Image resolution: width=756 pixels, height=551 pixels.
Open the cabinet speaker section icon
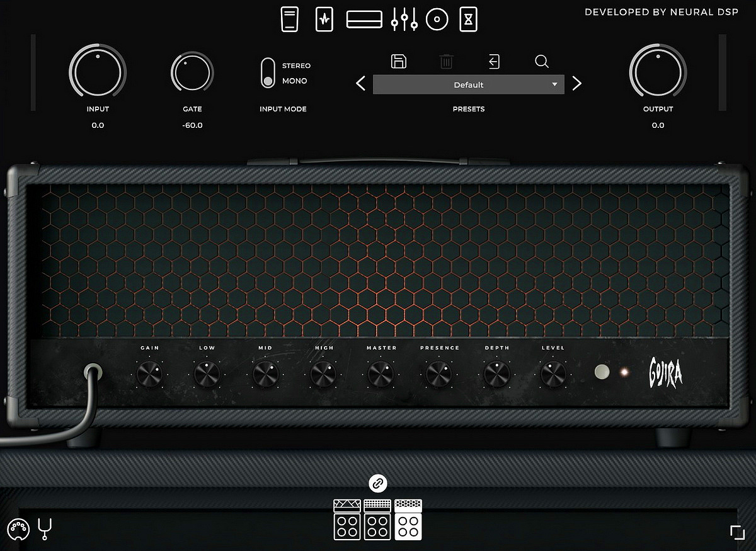tap(437, 20)
